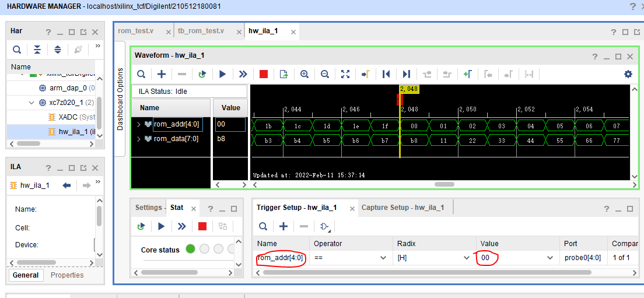This screenshot has height=298, width=644.
Task: Collapse all items in Hardware panel
Action: (x=37, y=50)
